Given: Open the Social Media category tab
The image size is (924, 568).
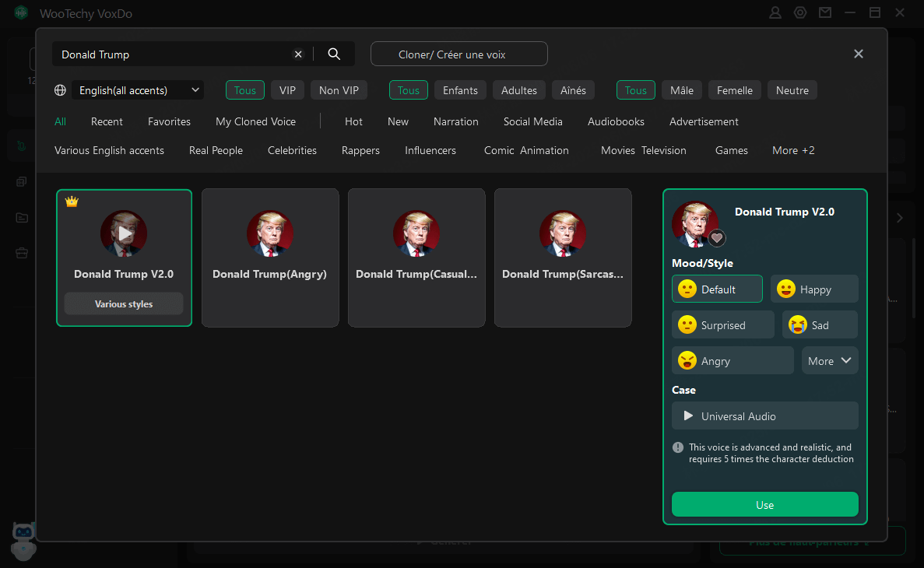Looking at the screenshot, I should point(532,121).
